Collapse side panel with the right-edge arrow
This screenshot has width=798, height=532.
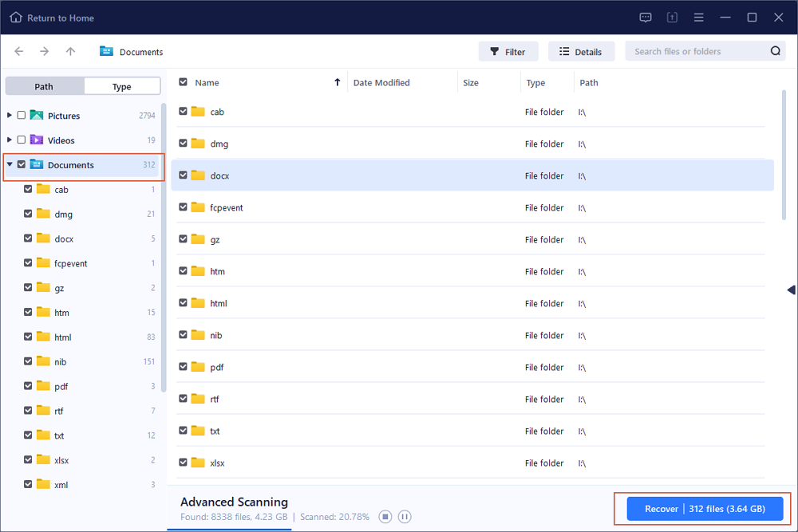click(x=791, y=290)
